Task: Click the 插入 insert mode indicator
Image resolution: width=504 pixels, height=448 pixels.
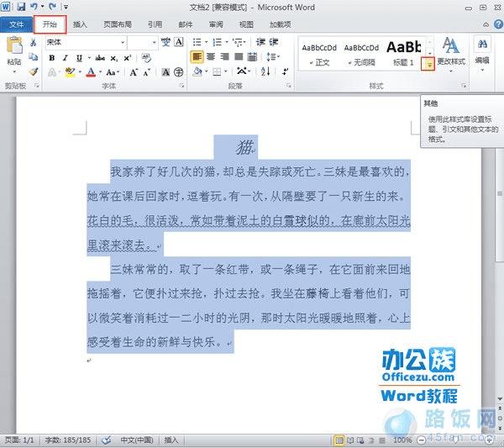Action: click(x=171, y=440)
